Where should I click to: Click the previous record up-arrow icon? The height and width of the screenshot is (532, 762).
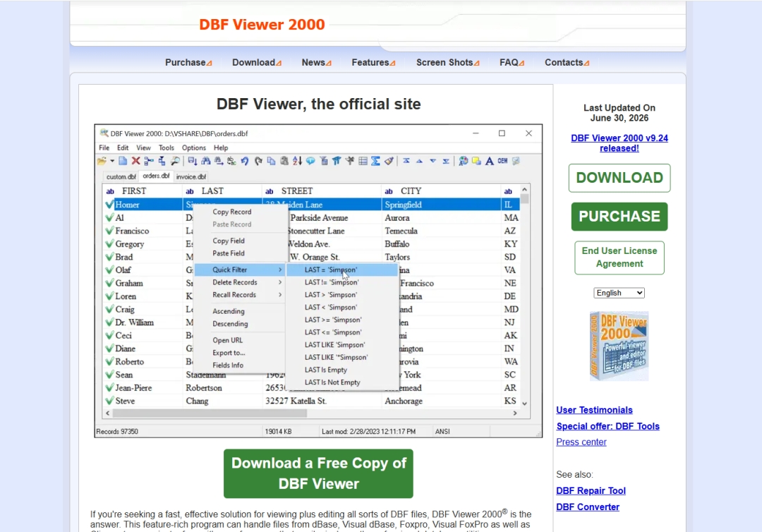[419, 161]
